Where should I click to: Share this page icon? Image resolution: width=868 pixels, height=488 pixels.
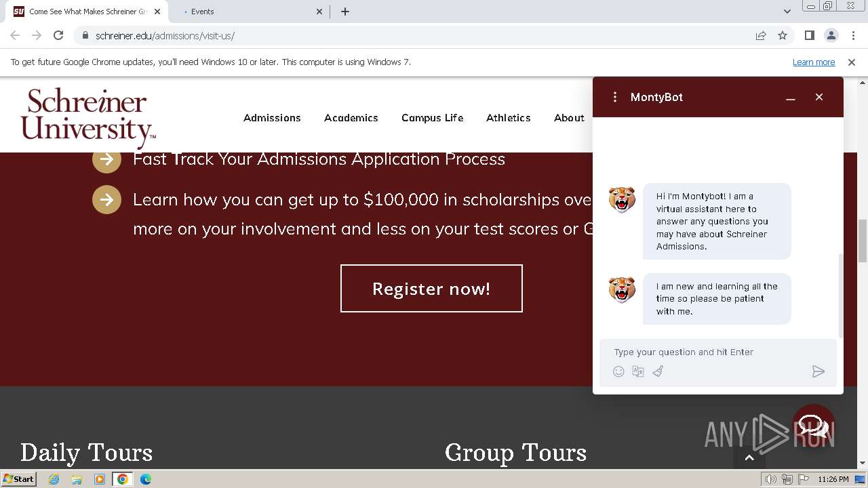(x=761, y=36)
